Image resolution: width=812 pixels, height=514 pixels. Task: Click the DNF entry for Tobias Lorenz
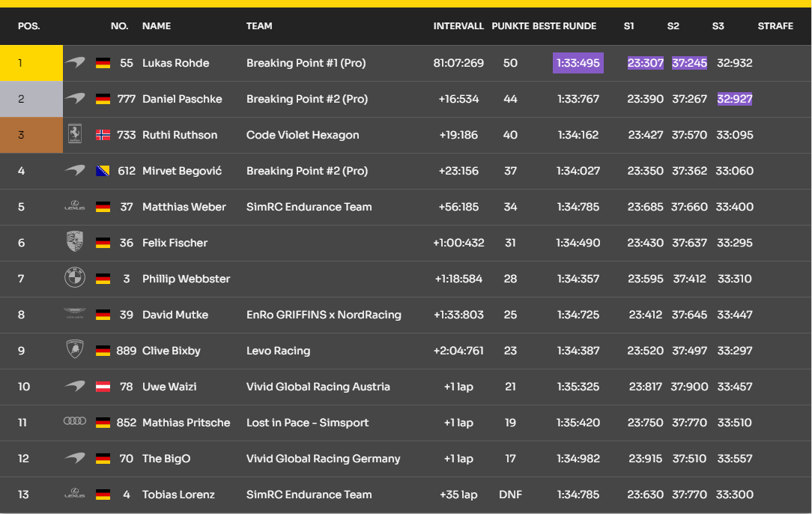(510, 495)
